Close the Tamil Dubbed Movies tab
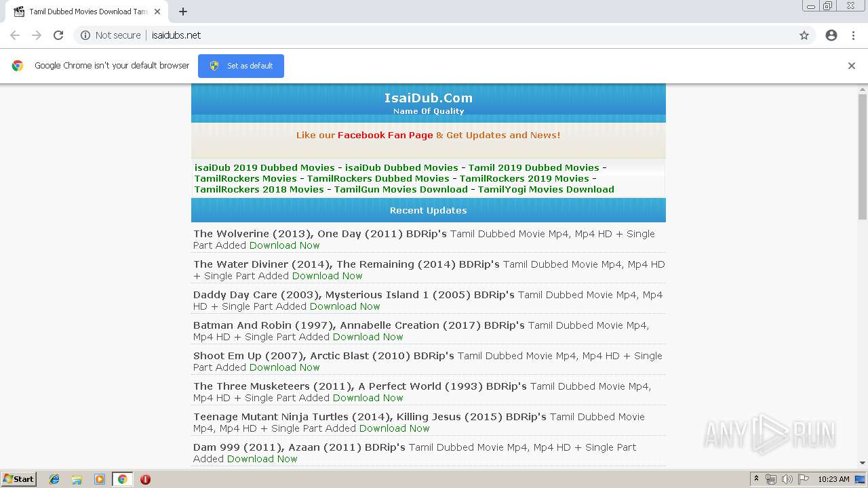Image resolution: width=868 pixels, height=488 pixels. point(157,12)
